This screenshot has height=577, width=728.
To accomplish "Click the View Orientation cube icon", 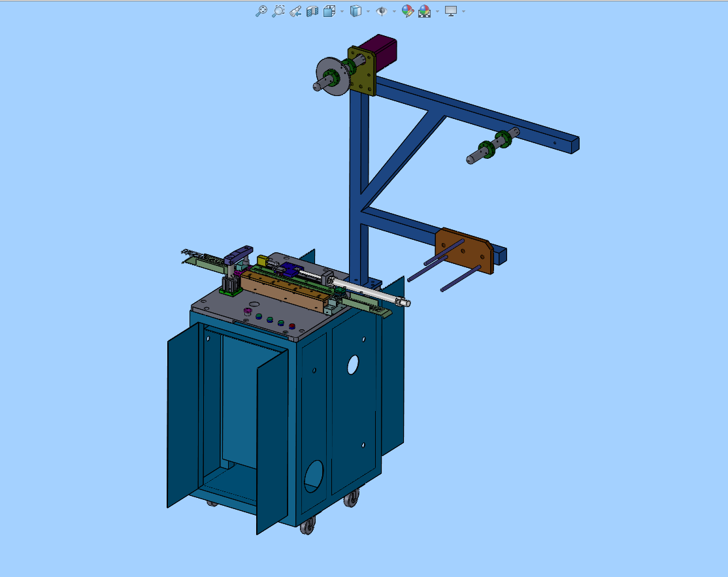I will point(329,11).
